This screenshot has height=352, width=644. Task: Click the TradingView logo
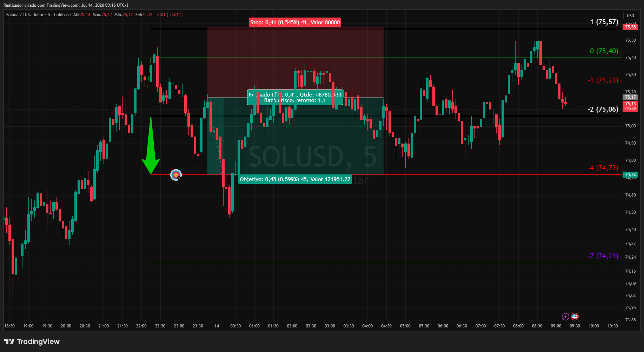click(x=32, y=341)
